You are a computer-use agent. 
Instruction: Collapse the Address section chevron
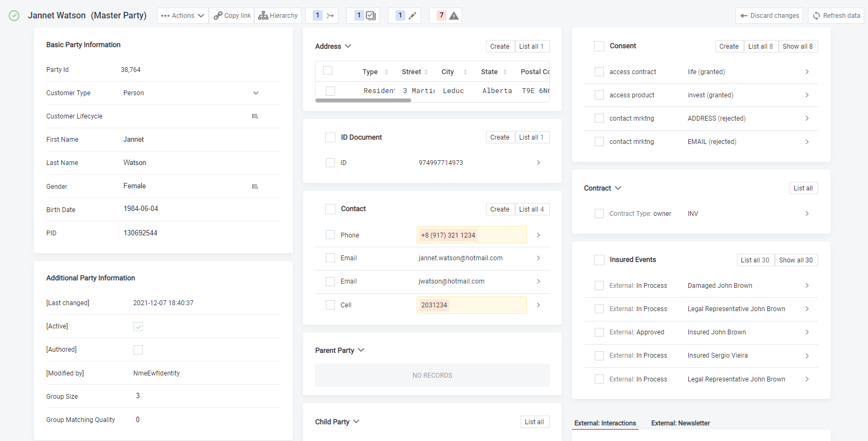coord(348,46)
